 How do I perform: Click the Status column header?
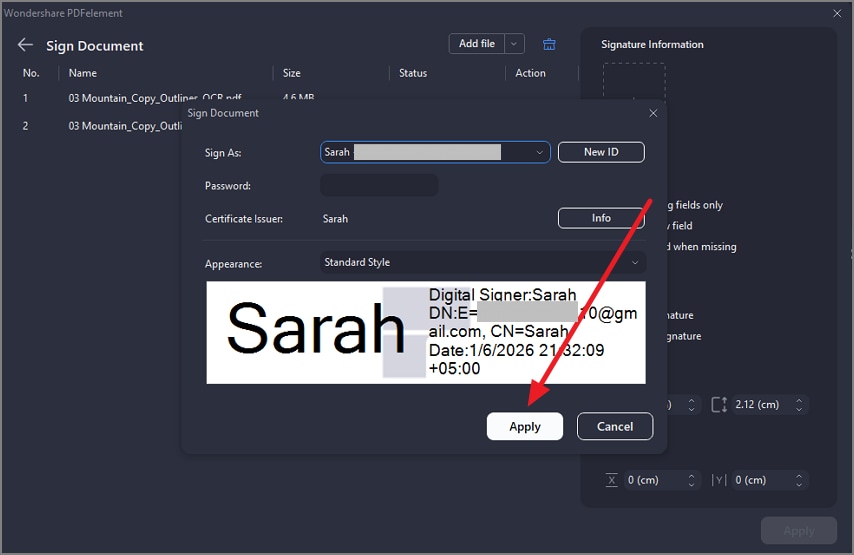413,73
